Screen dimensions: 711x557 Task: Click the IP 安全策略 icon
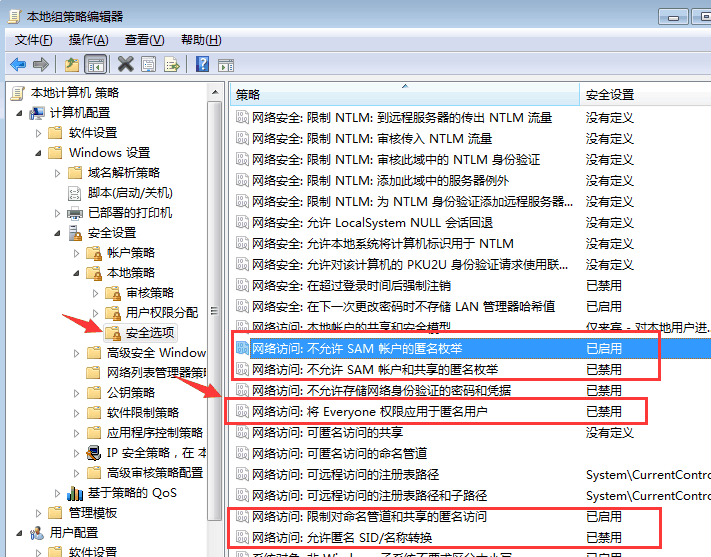(94, 453)
